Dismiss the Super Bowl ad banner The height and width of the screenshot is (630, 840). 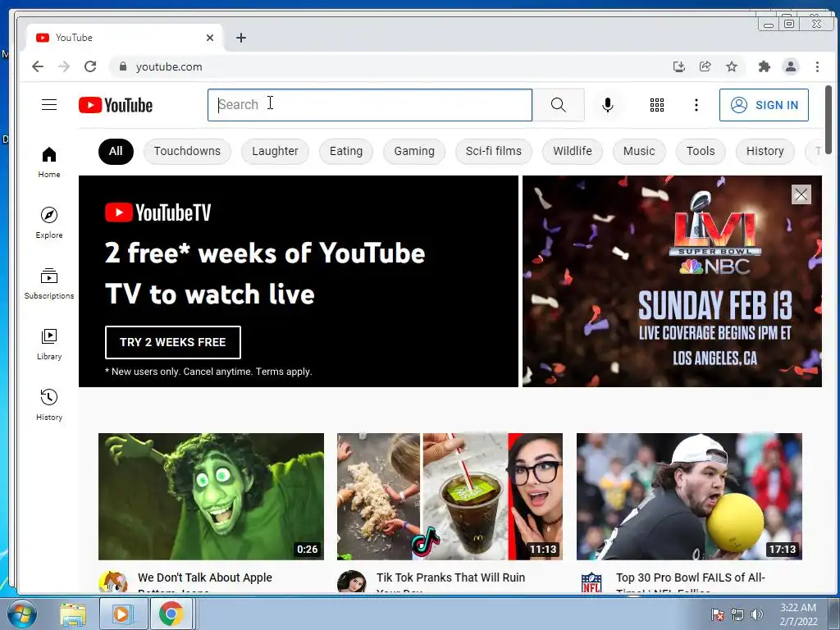(801, 194)
